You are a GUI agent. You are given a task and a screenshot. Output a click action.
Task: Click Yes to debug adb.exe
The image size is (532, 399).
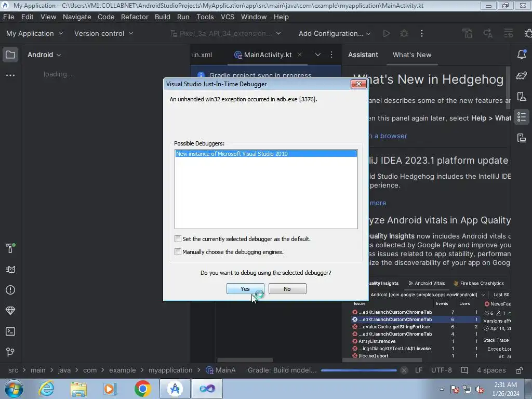point(245,289)
